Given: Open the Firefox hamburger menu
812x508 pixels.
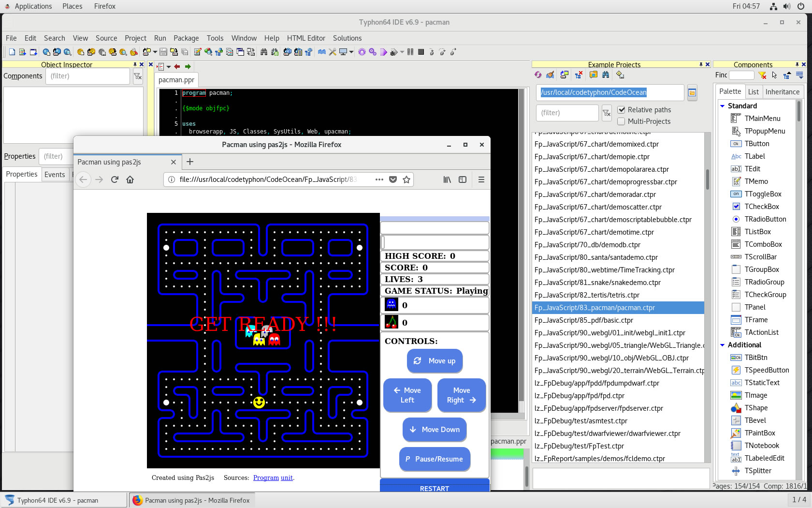Looking at the screenshot, I should (x=481, y=179).
